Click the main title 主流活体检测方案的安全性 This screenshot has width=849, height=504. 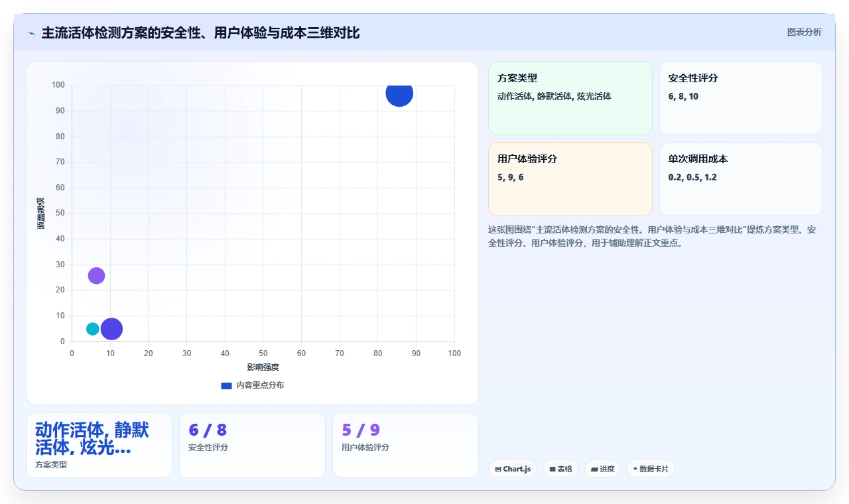coord(200,32)
